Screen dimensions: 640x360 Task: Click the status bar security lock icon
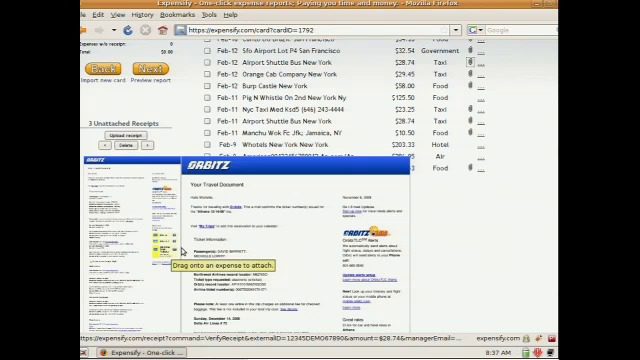pyautogui.click(x=526, y=338)
